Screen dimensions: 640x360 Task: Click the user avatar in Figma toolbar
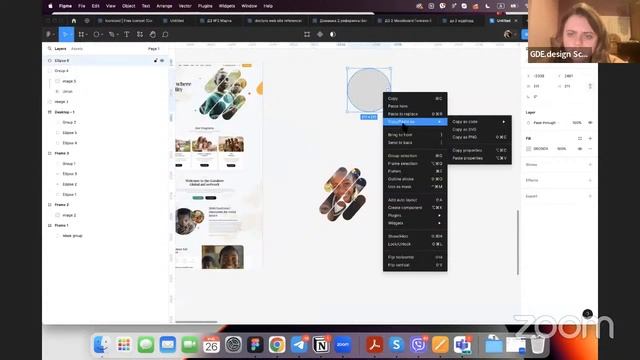pyautogui.click(x=507, y=34)
